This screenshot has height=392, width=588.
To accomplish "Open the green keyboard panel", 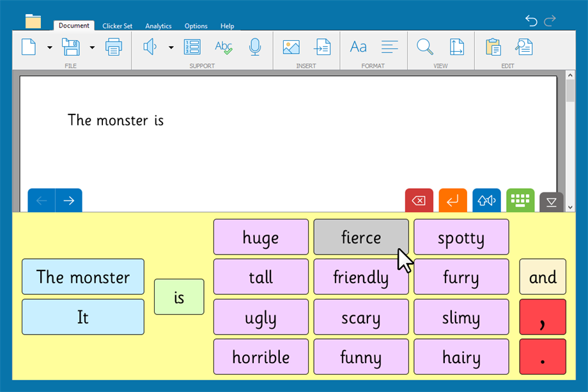I will pyautogui.click(x=520, y=200).
